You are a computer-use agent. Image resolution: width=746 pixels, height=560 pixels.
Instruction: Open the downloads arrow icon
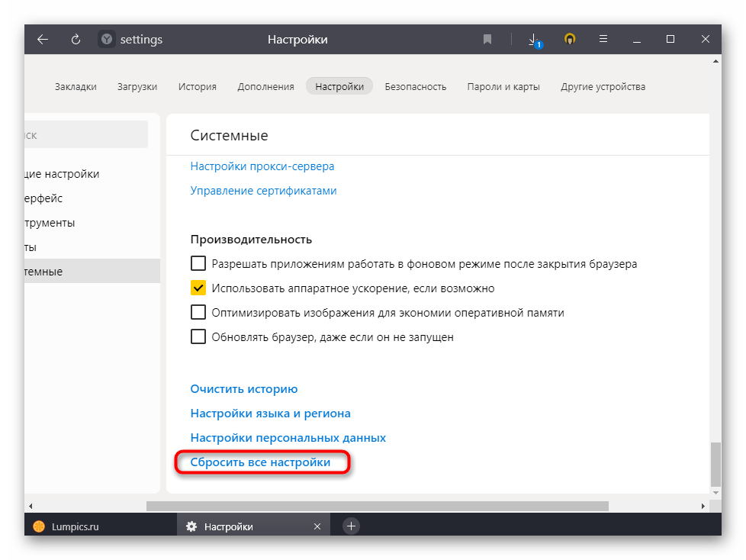[535, 40]
